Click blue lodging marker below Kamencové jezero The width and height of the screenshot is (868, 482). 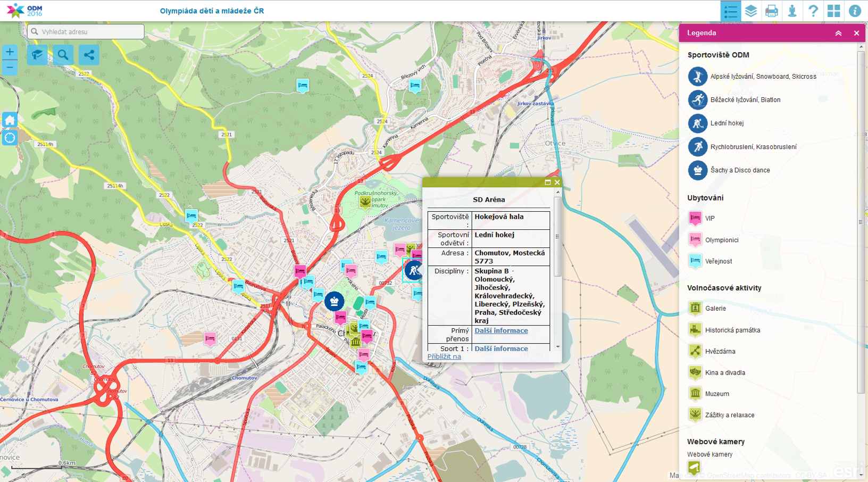click(x=381, y=257)
